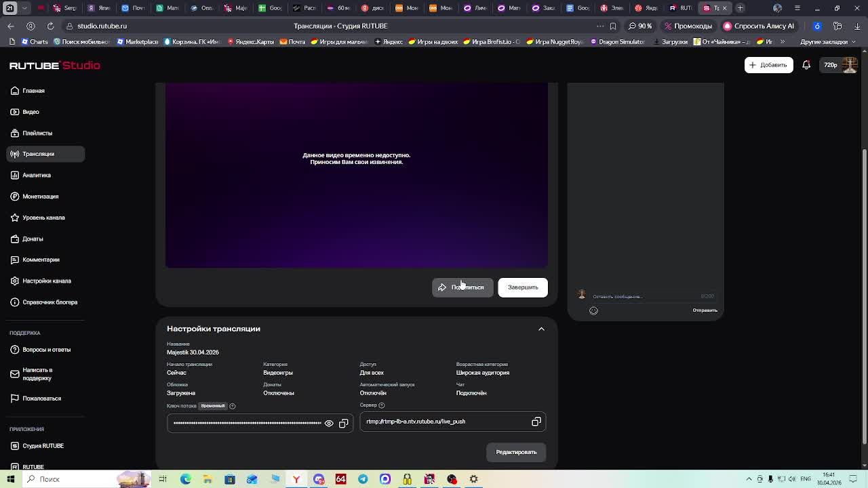
Task: Select Трансляции in the sidebar
Action: click(x=45, y=154)
